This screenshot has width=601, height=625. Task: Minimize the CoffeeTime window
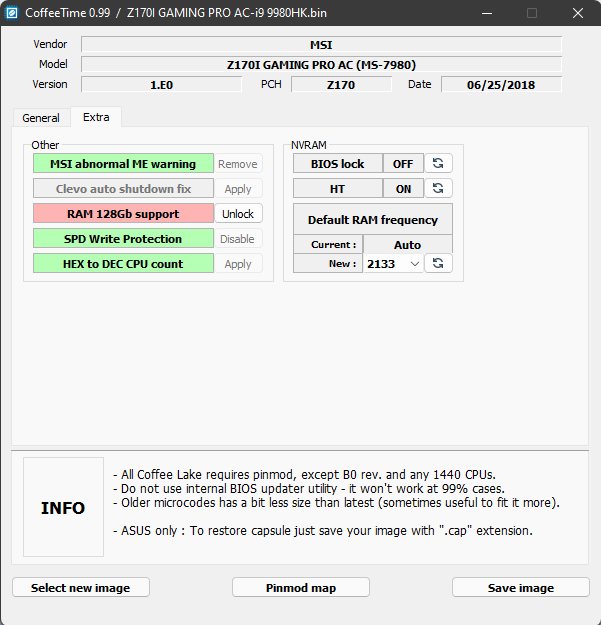[487, 13]
